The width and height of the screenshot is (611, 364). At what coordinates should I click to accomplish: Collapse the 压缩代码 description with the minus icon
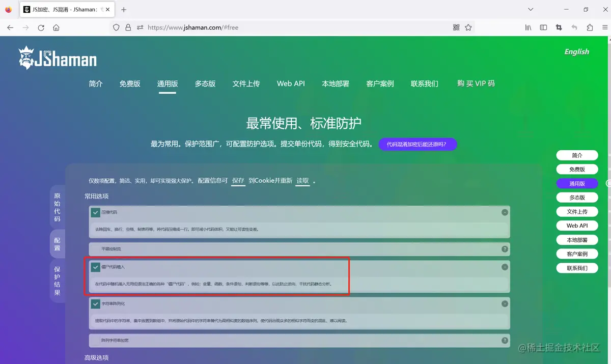point(505,212)
